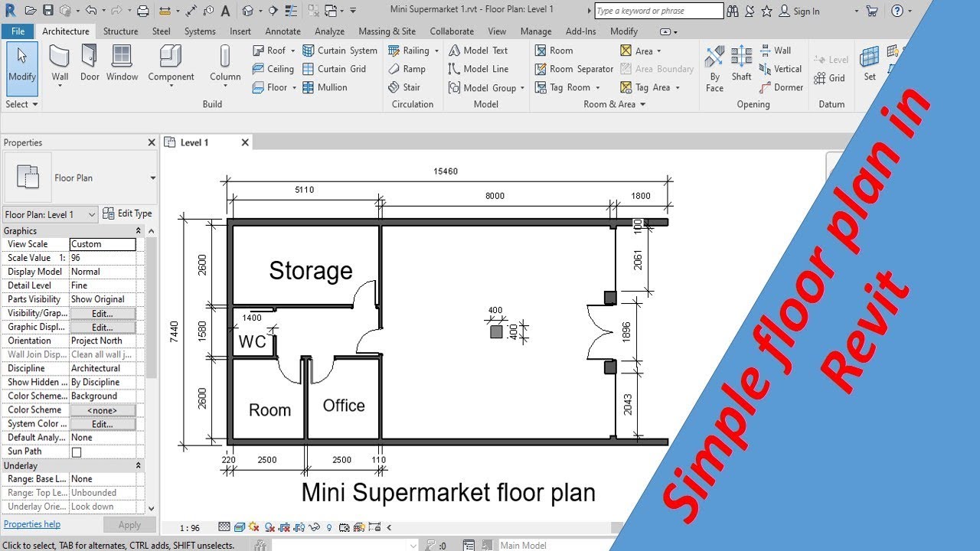Open the Tag Room dropdown arrow
This screenshot has height=551, width=980.
pos(598,88)
